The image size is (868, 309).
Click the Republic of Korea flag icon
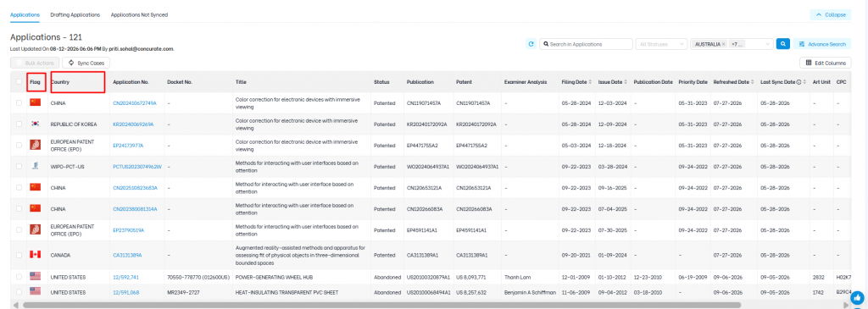coord(36,124)
